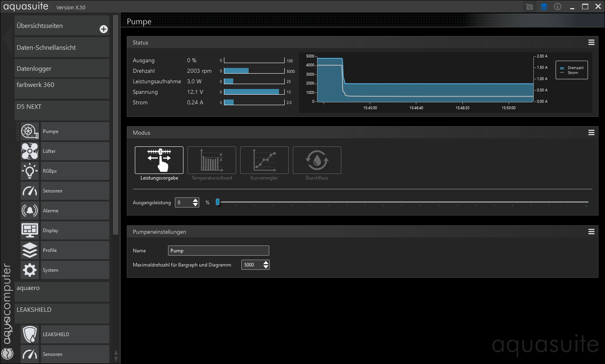Open the Lüfter fan icon
Image resolution: width=605 pixels, height=364 pixels.
30,151
